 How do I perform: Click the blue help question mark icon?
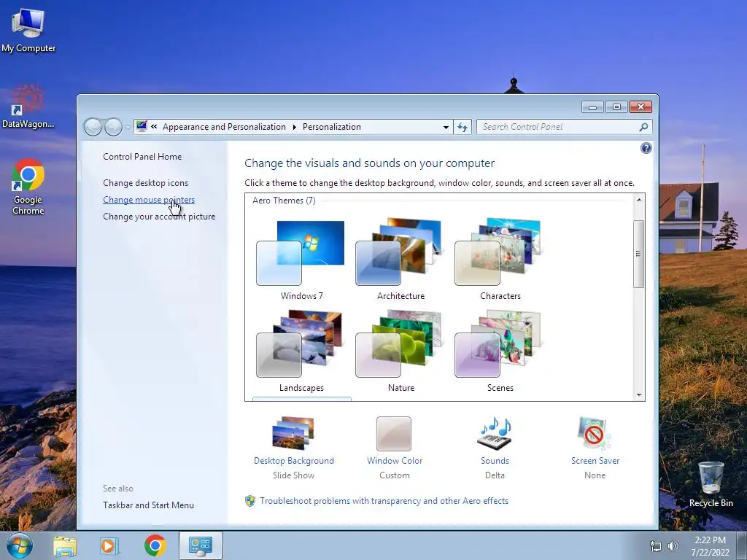646,148
